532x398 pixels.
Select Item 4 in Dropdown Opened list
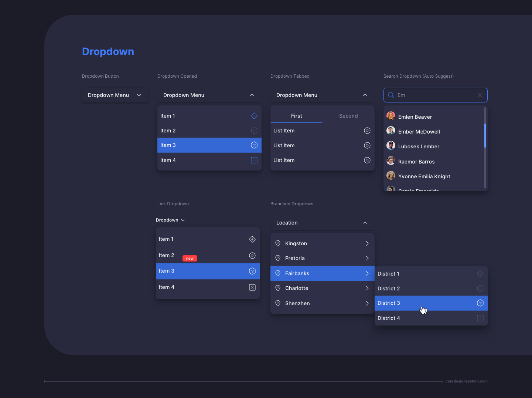(209, 160)
